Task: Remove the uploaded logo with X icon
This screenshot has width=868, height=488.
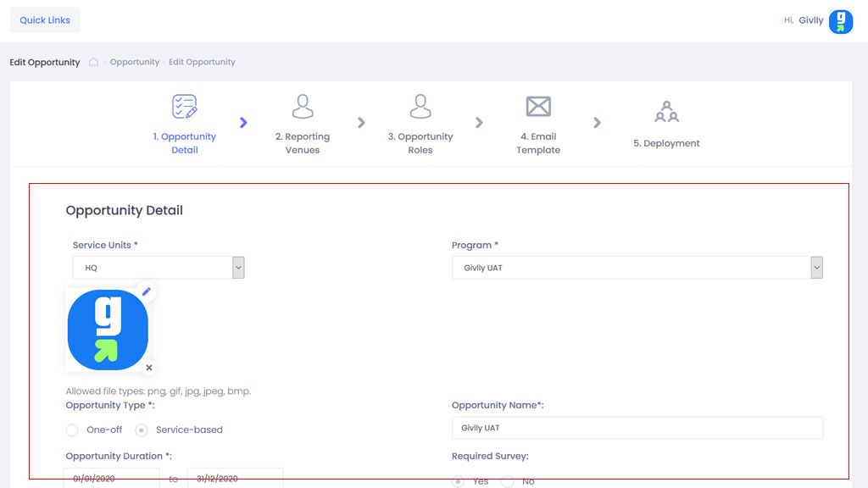Action: coord(149,368)
